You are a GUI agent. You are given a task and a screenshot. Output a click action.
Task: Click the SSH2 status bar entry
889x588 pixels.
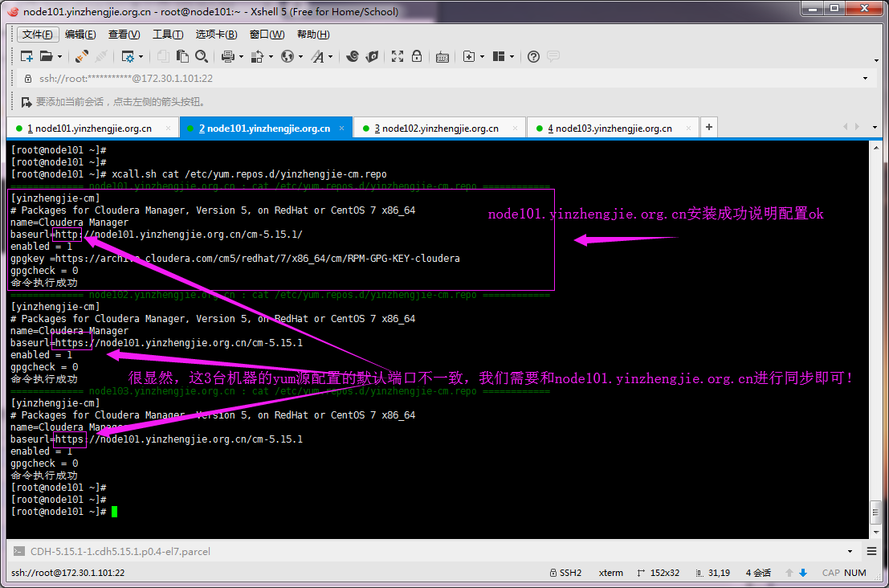tap(566, 573)
